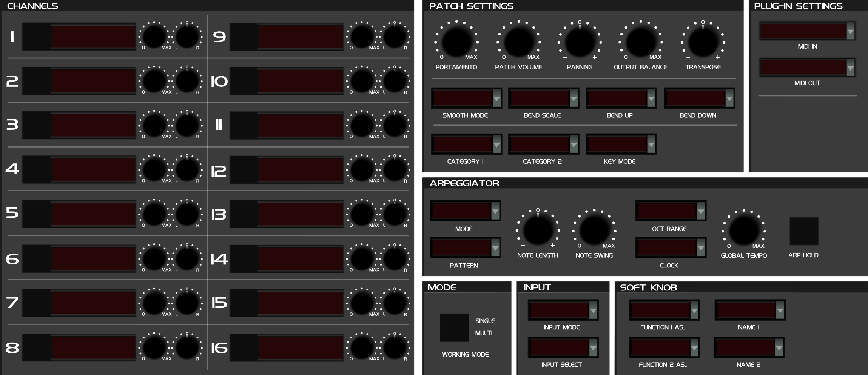The width and height of the screenshot is (868, 375).
Task: Click the Portamento knob
Action: pos(456,41)
